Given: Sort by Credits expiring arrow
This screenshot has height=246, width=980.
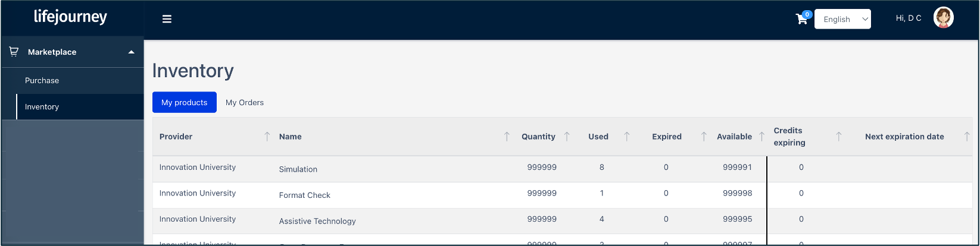Looking at the screenshot, I should (x=838, y=137).
